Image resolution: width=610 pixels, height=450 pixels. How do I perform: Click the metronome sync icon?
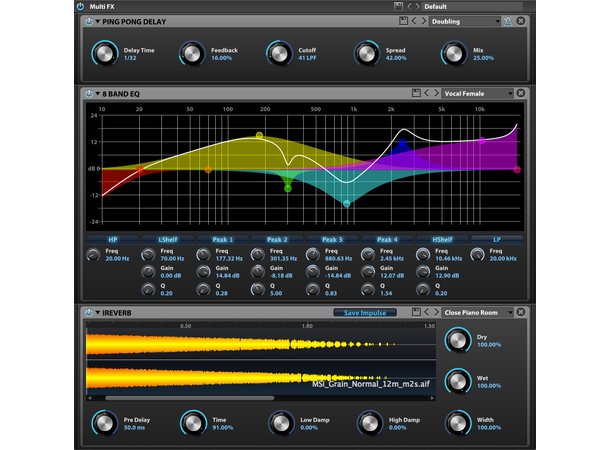click(508, 21)
